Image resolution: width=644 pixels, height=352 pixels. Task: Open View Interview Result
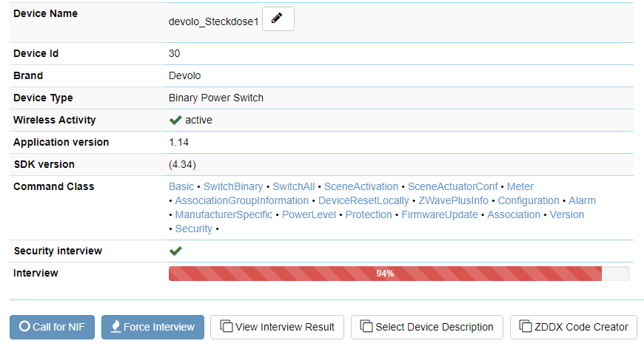click(x=278, y=327)
